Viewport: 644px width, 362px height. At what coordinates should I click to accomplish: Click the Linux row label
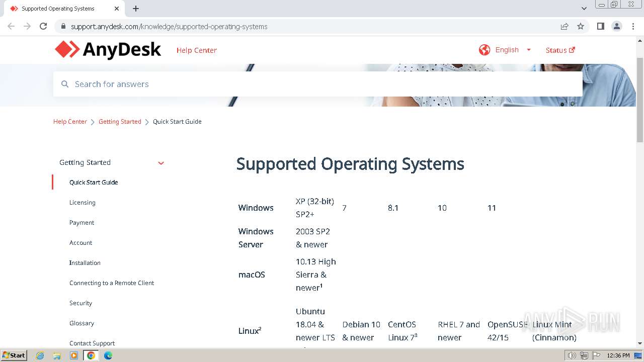pyautogui.click(x=250, y=330)
